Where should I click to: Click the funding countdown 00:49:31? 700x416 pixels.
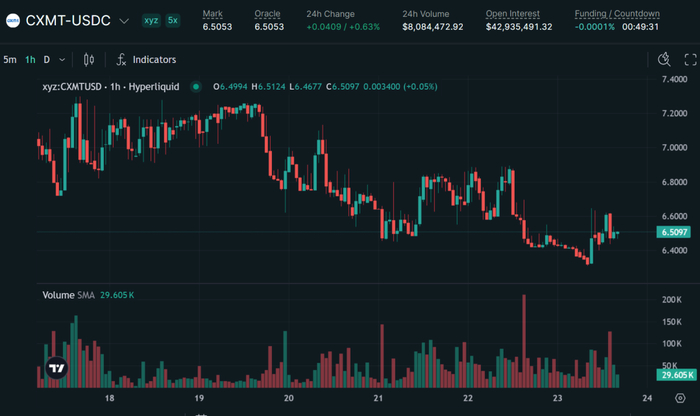click(x=640, y=27)
